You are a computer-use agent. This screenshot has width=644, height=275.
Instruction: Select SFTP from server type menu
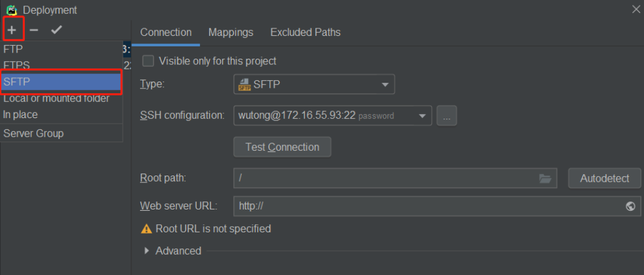(x=61, y=82)
